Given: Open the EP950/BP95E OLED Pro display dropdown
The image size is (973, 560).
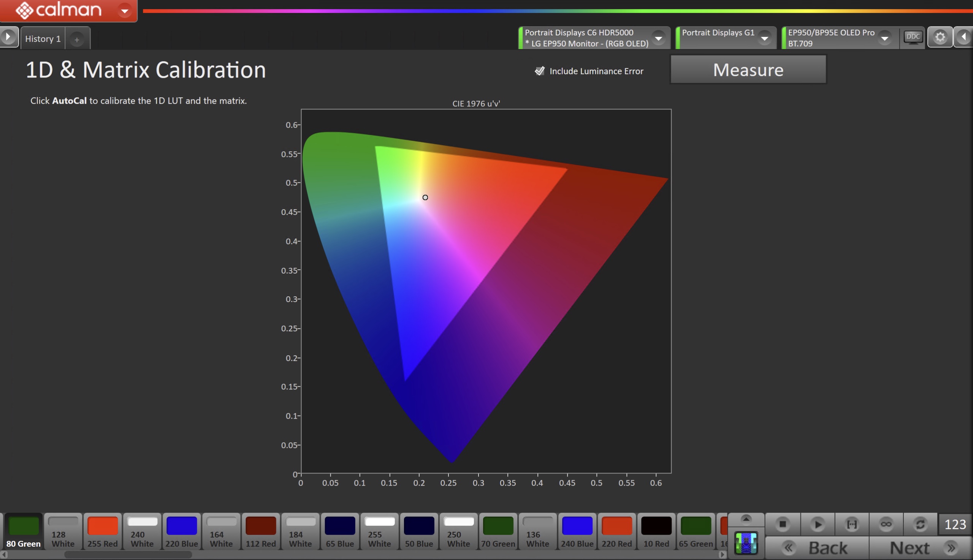Looking at the screenshot, I should [884, 38].
